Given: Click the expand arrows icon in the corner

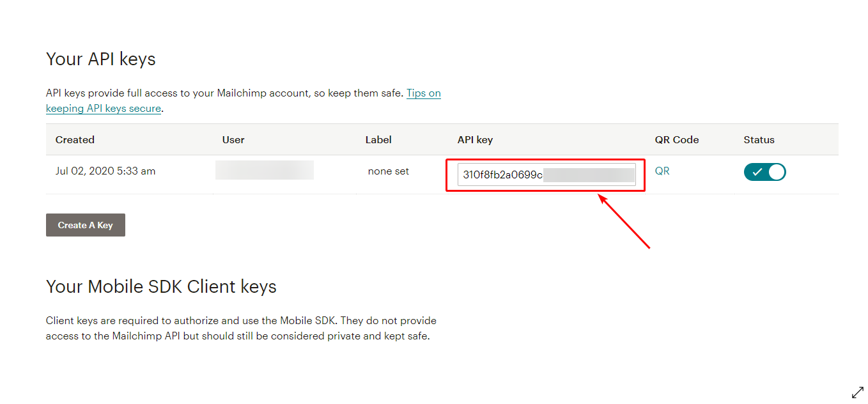Looking at the screenshot, I should pos(858,392).
